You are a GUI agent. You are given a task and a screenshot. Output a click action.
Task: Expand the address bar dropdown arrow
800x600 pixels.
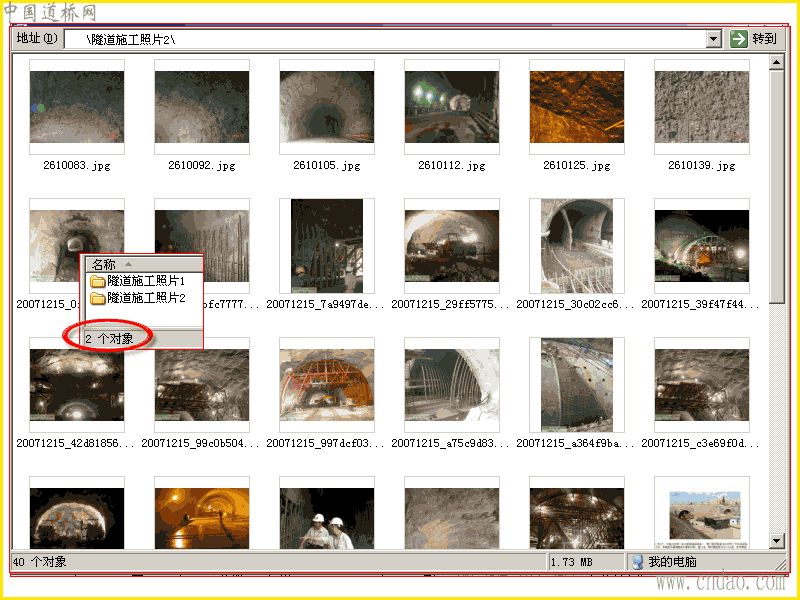[714, 39]
